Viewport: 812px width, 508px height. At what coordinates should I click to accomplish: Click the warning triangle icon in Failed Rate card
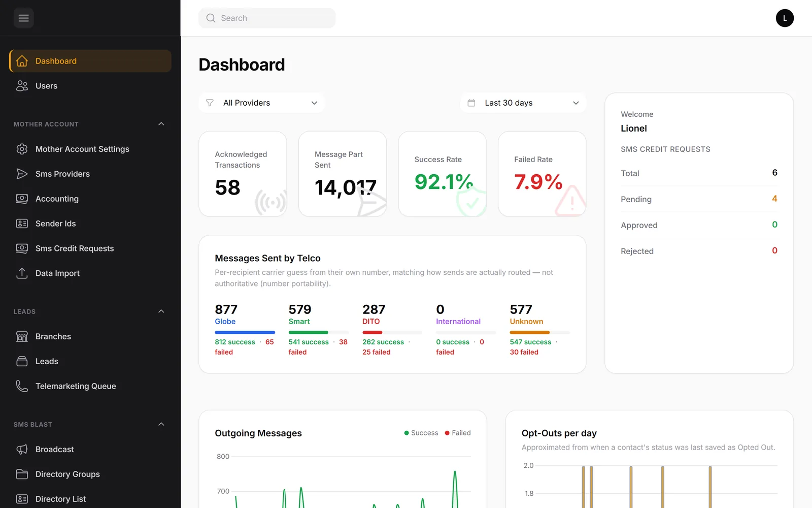pos(571,201)
